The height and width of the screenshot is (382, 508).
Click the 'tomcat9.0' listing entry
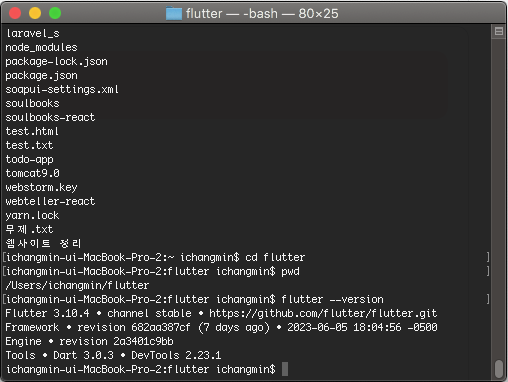coord(32,173)
